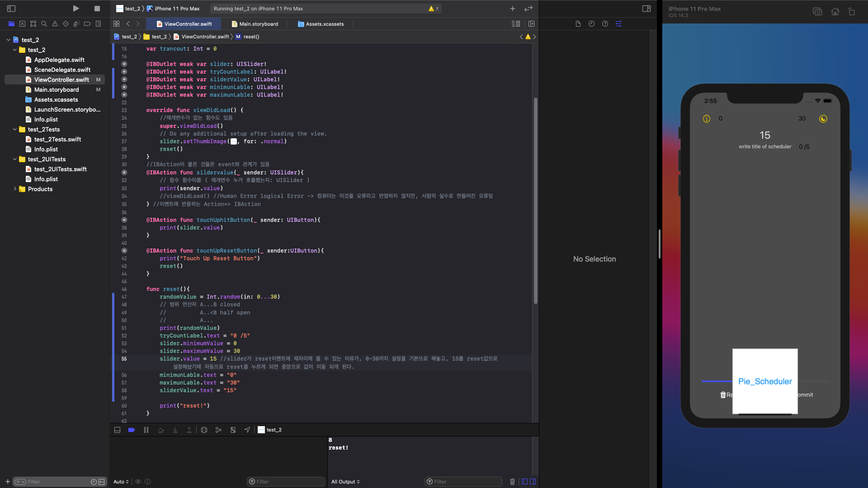Screen dimensions: 868x488
Task: Clear console with trash icon
Action: (512, 482)
